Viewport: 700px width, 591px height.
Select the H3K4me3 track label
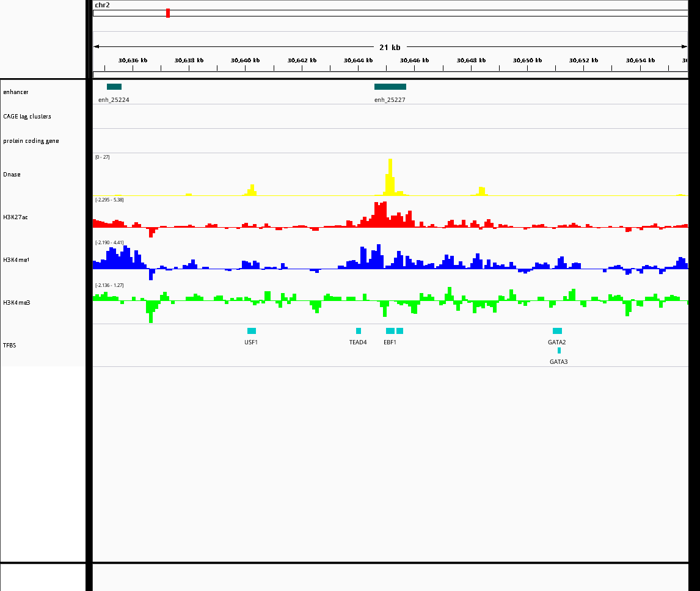click(16, 303)
